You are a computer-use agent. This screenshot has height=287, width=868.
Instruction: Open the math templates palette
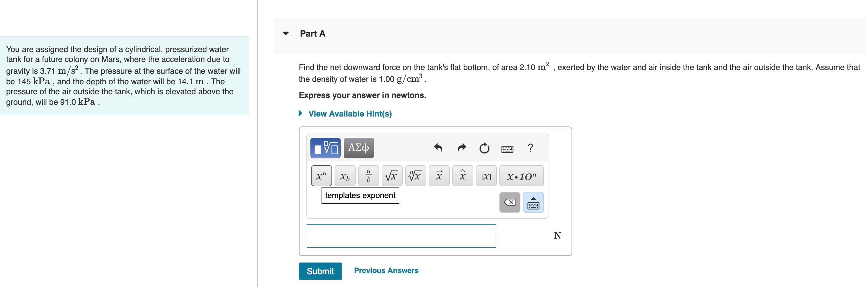point(325,148)
